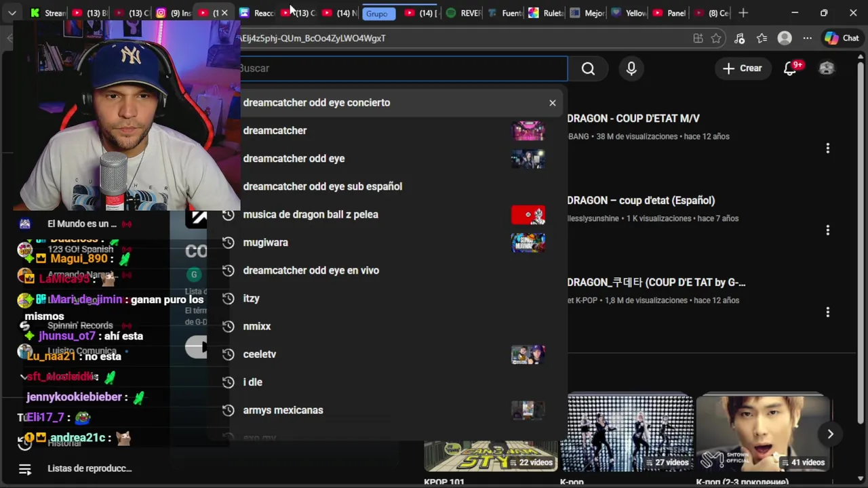This screenshot has width=868, height=488.
Task: Click the history icon next to 'mugiwara'
Action: click(229, 243)
